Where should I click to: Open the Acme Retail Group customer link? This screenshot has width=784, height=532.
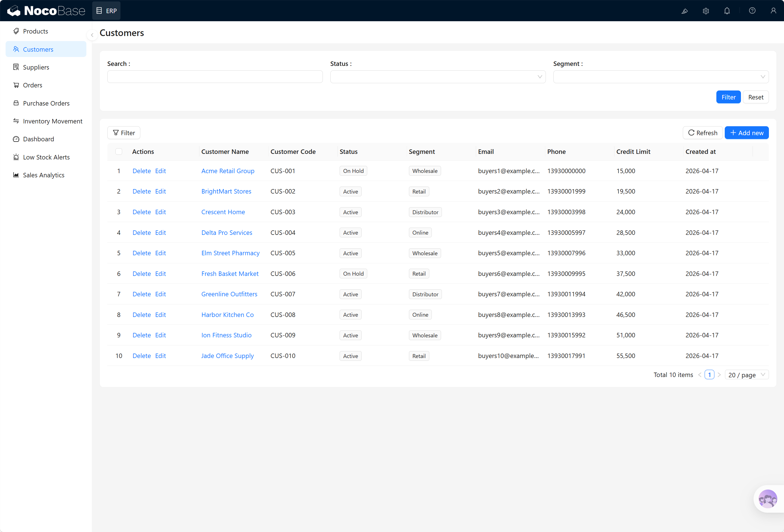point(228,171)
